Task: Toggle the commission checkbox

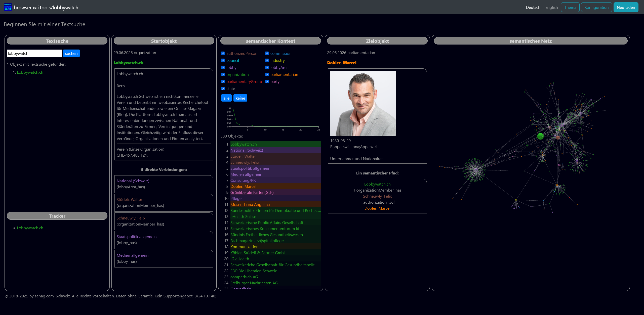Action: (x=267, y=53)
